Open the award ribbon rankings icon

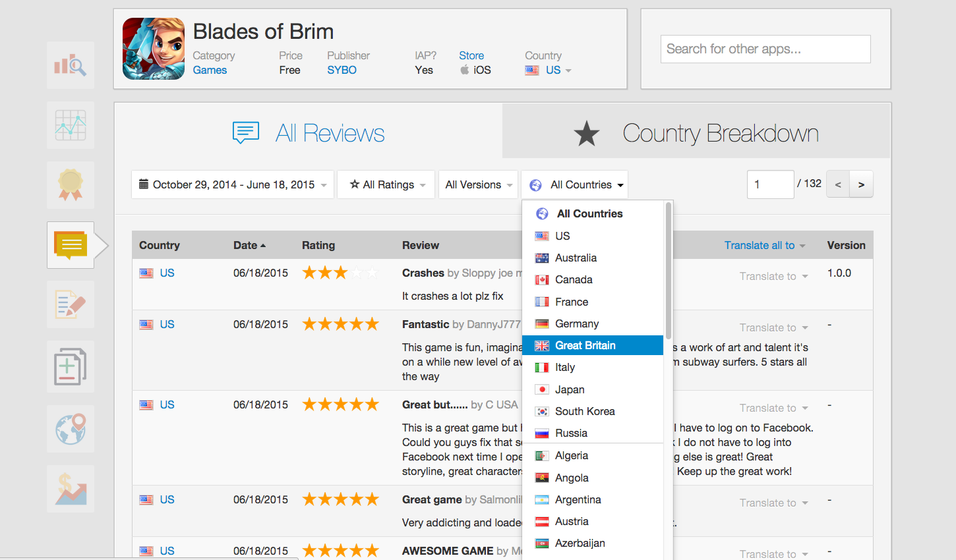[x=71, y=185]
